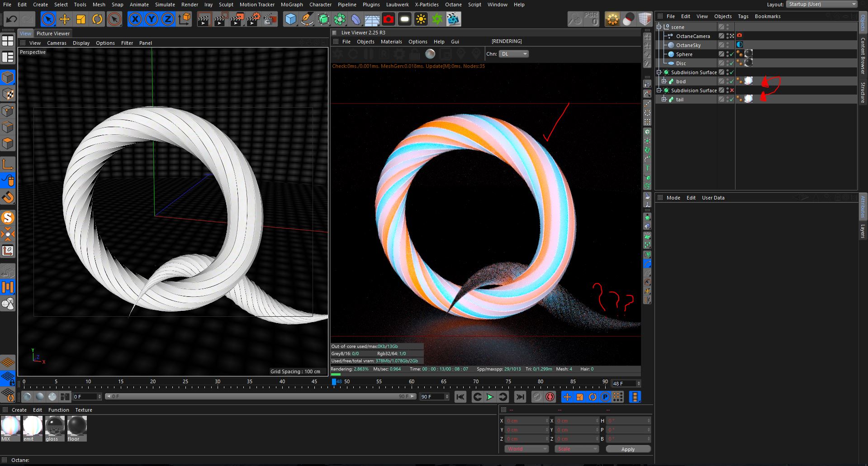Play the animation forward
This screenshot has width=868, height=466.
tap(490, 397)
